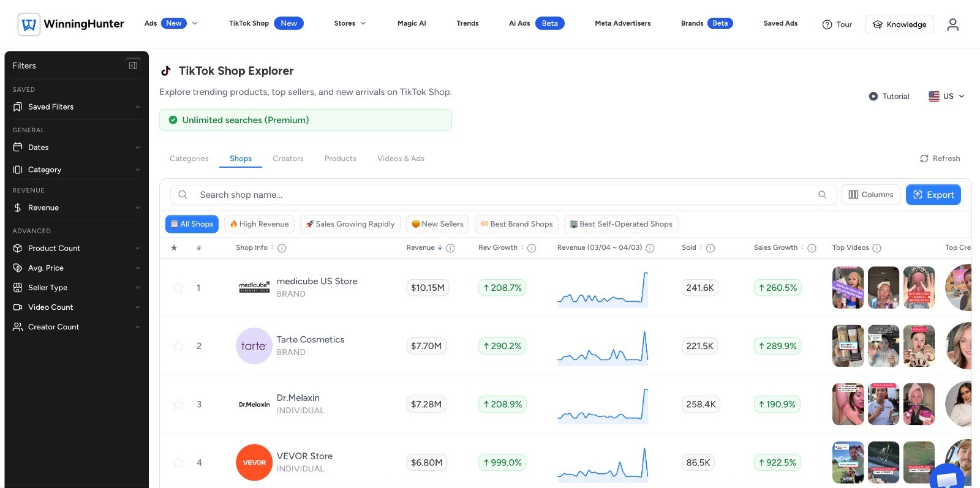
Task: Click into the Search shop name field
Action: click(502, 195)
